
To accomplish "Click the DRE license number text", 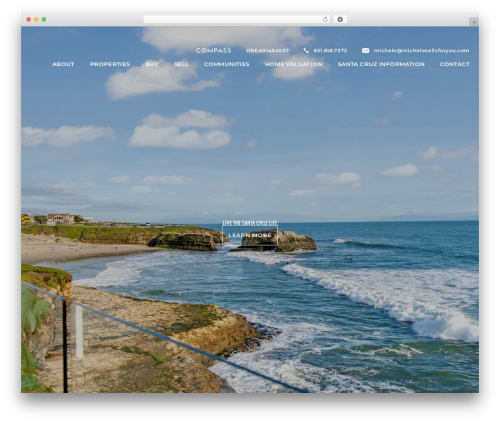I will tap(267, 51).
